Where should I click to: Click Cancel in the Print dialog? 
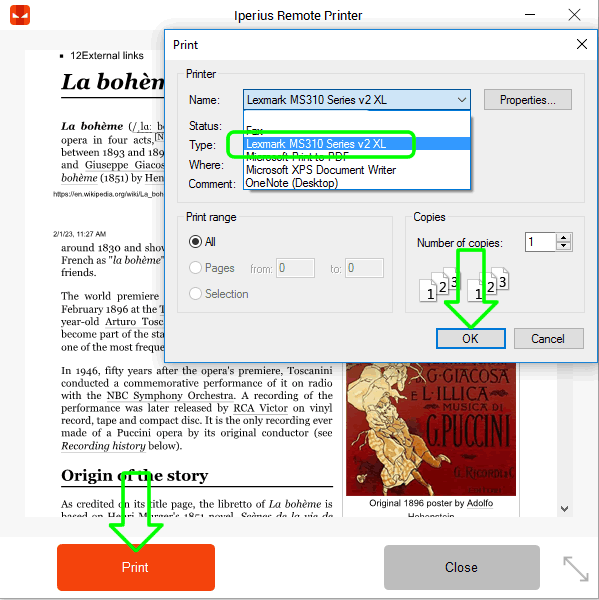click(548, 339)
